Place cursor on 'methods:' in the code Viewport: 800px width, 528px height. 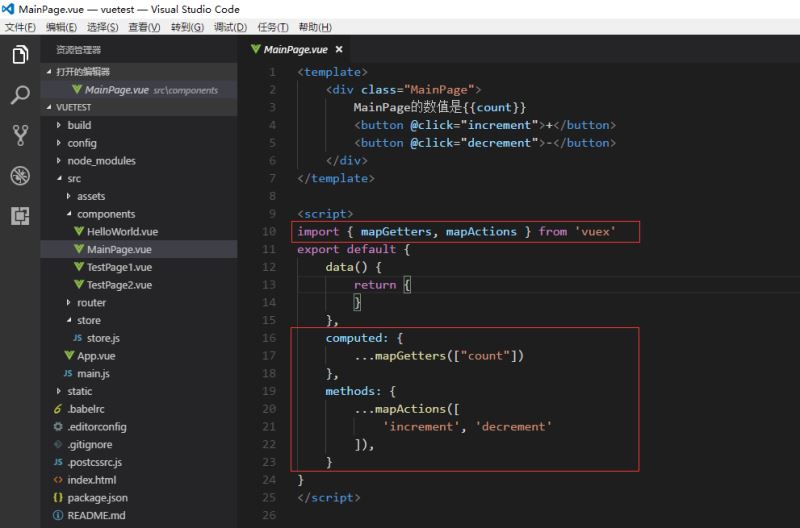(x=354, y=391)
